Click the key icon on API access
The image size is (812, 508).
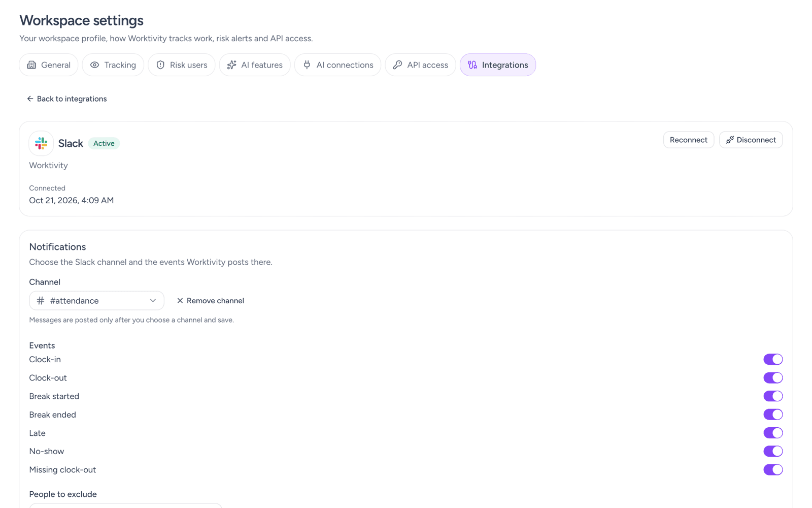click(x=397, y=65)
